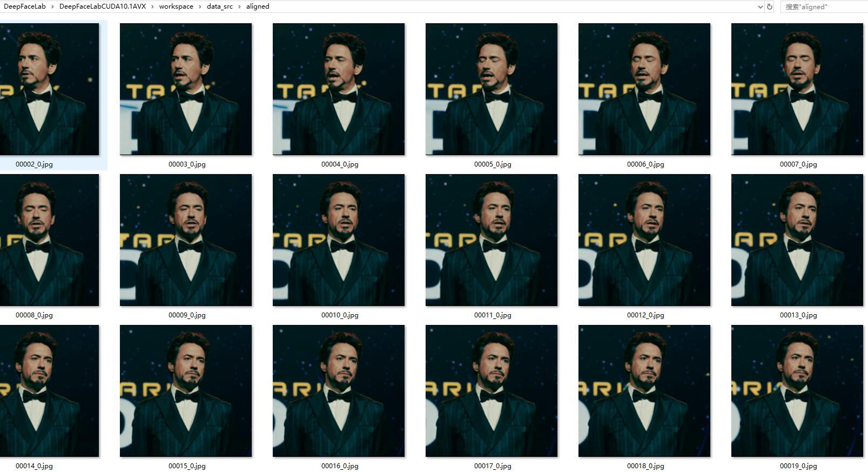Screen dimensions: 868x472
Task: Click the file name 00006_0.jpg
Action: (645, 164)
